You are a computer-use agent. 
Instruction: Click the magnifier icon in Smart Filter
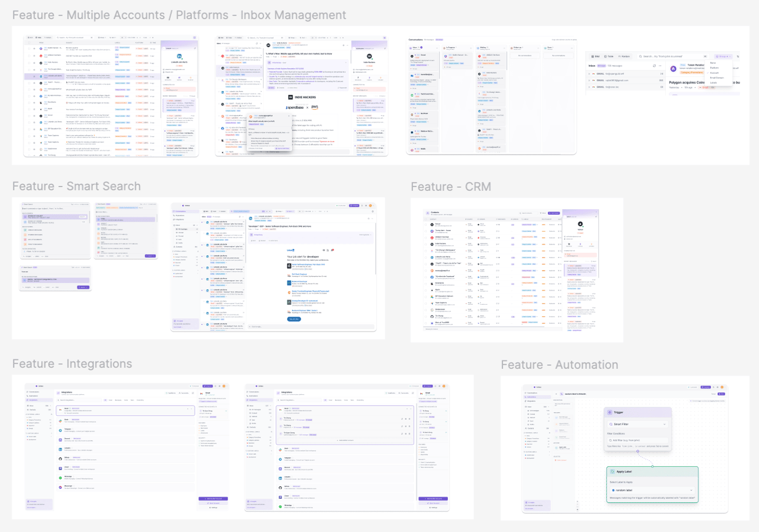tap(611, 424)
